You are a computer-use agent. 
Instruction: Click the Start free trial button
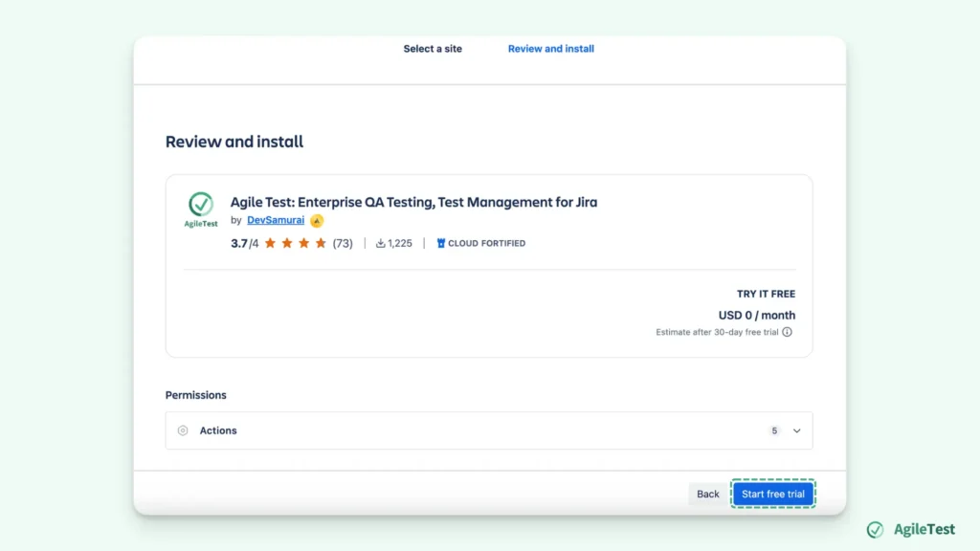tap(773, 495)
